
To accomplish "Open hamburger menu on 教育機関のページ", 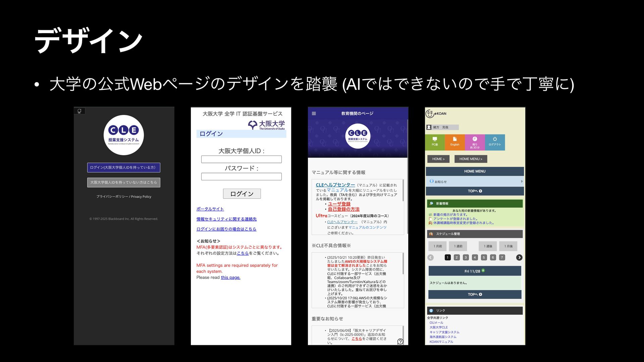I will [x=314, y=114].
